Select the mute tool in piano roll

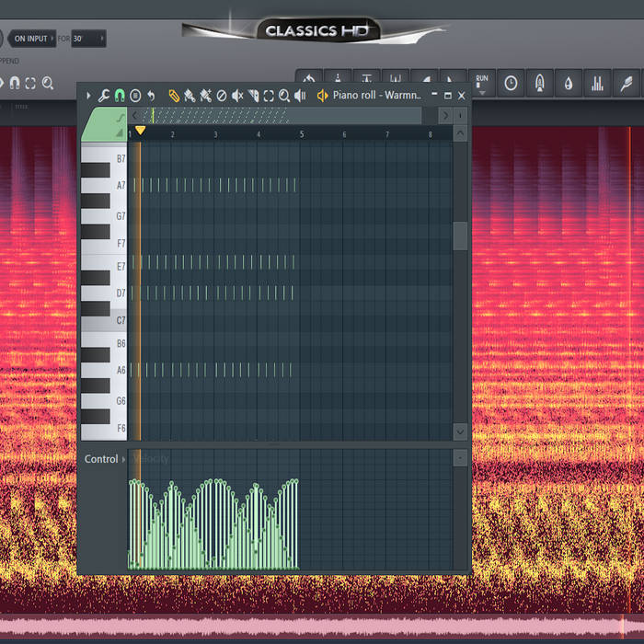click(237, 96)
